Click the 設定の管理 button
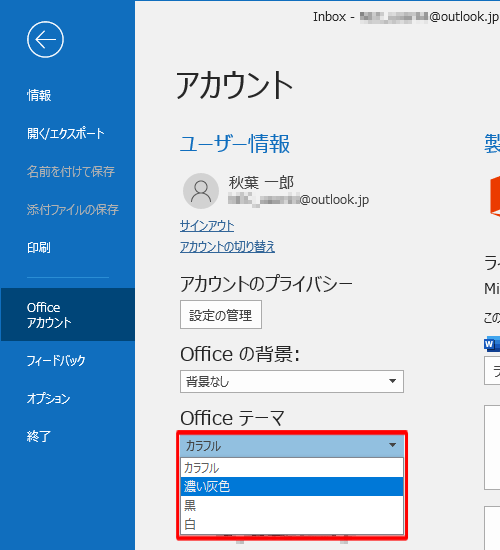Screen dimensions: 500x550 coord(221,315)
